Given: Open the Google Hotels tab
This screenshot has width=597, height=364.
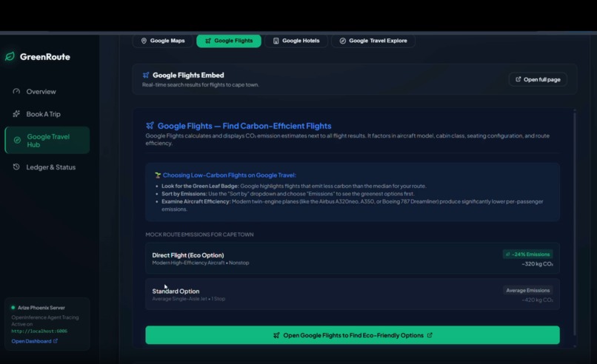Looking at the screenshot, I should [296, 41].
